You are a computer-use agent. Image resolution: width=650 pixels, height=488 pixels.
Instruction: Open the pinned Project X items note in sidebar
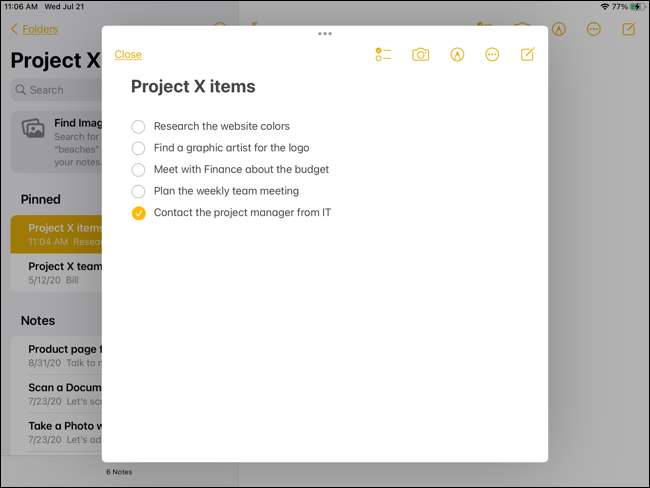[x=57, y=234]
